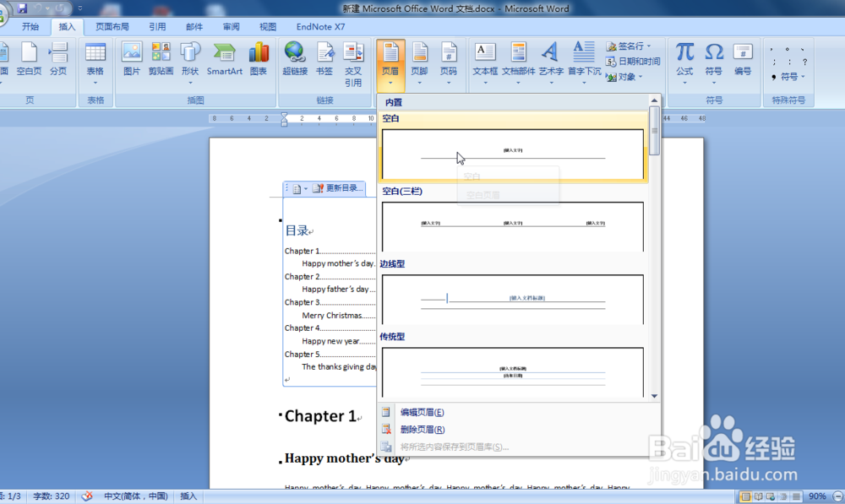Insert a blank page (空白页)
Screen dimensions: 845x504
[29, 59]
